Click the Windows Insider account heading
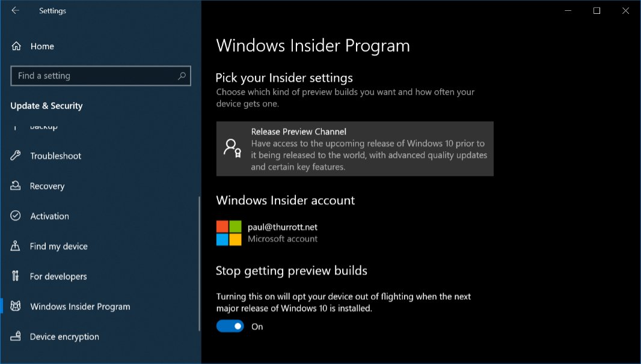 [x=286, y=200]
